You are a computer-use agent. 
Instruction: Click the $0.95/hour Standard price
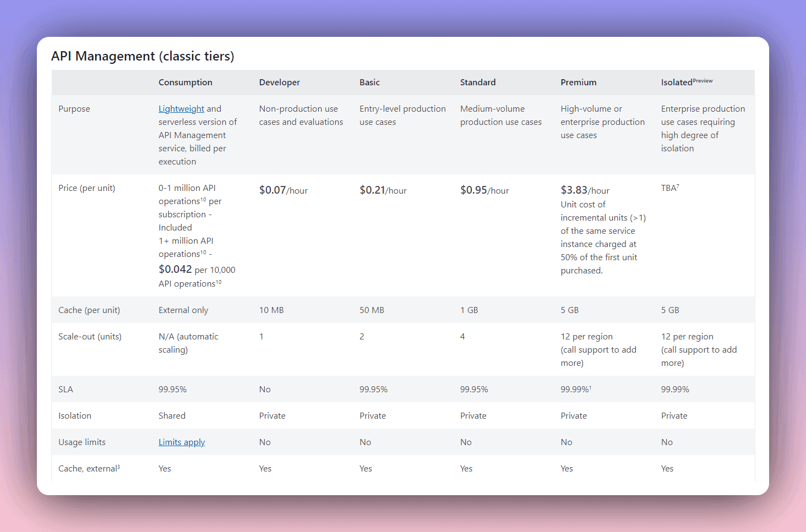(484, 190)
